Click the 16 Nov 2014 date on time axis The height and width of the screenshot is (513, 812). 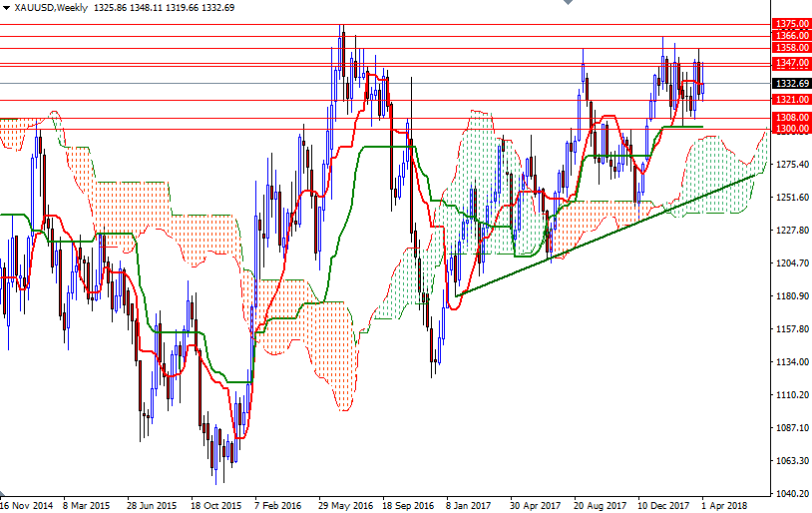[x=28, y=505]
